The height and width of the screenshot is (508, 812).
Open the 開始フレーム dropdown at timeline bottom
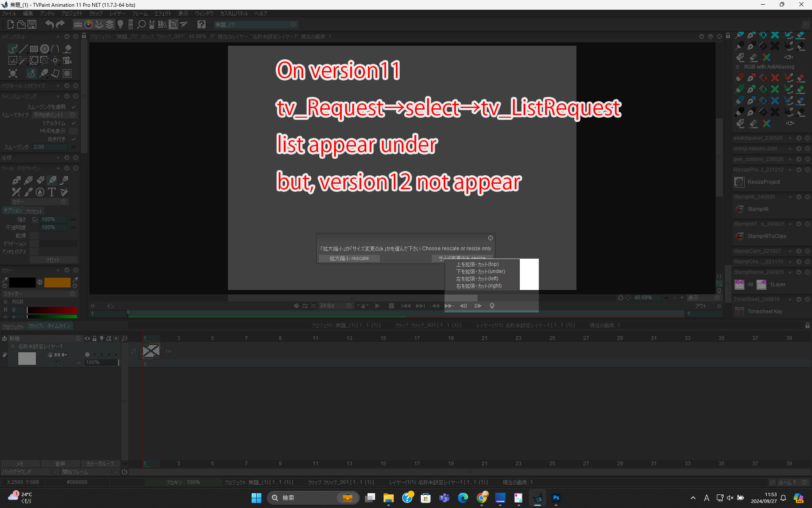(x=89, y=472)
